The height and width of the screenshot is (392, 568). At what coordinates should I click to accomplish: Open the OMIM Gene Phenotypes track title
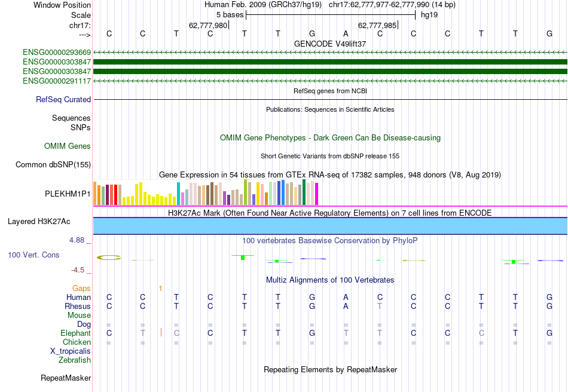(330, 138)
